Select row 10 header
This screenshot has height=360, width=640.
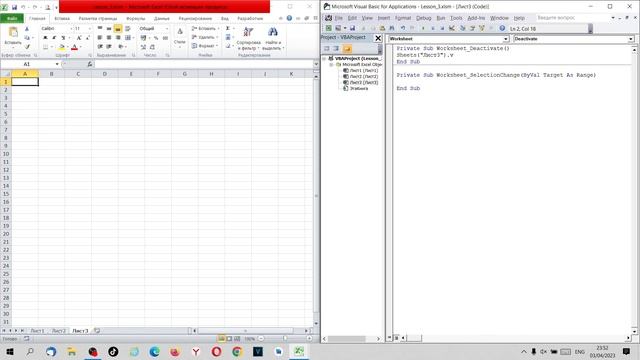coord(6,154)
